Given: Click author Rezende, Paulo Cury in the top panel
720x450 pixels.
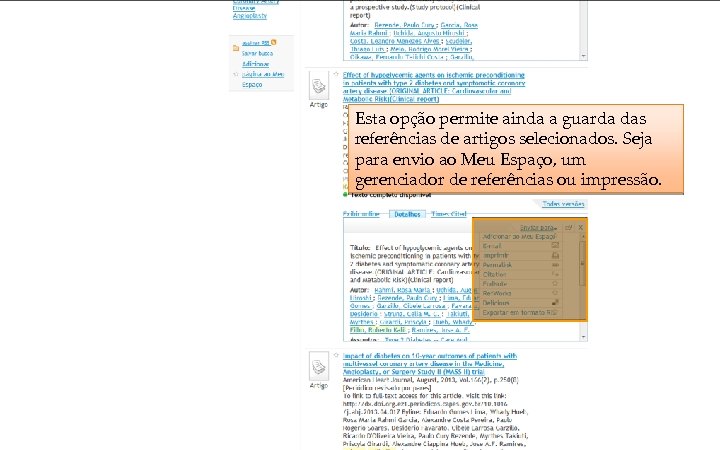Looking at the screenshot, I should (404, 25).
